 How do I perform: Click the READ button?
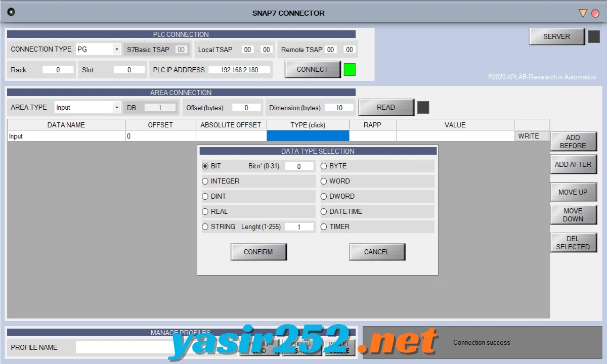386,107
